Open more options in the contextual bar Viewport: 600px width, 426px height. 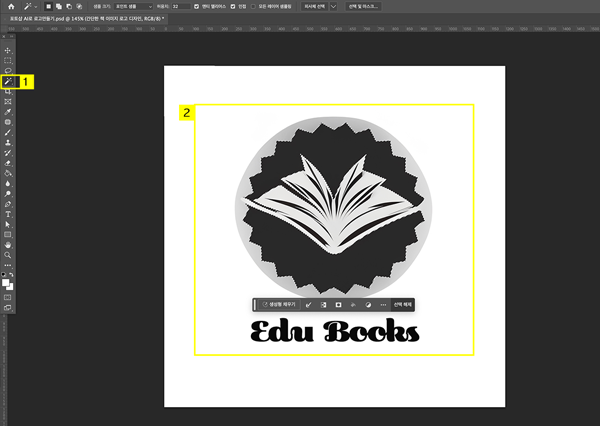coord(383,305)
